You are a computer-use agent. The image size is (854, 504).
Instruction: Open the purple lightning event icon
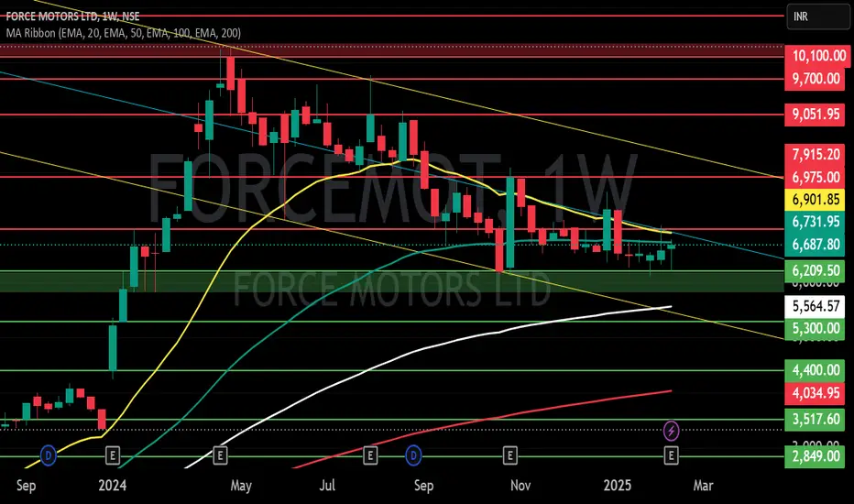tap(671, 431)
